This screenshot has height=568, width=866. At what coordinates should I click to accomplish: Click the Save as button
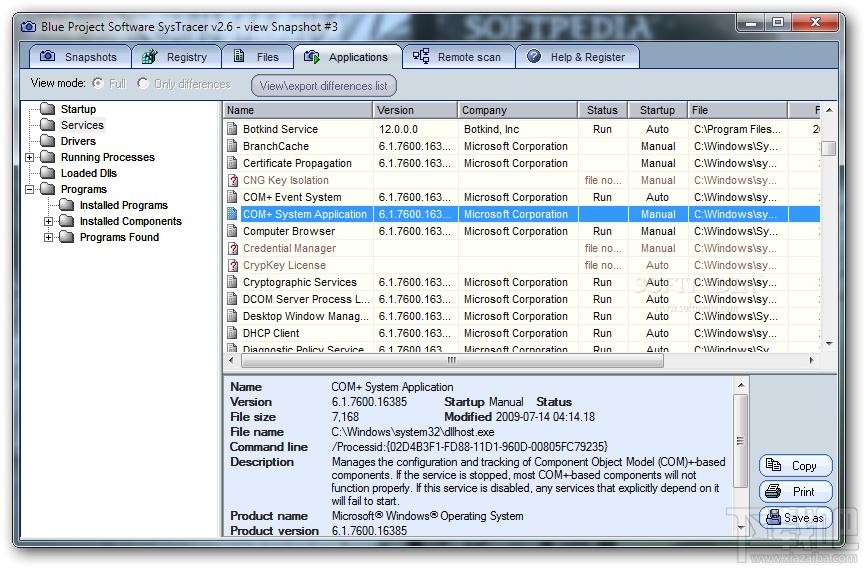(796, 518)
